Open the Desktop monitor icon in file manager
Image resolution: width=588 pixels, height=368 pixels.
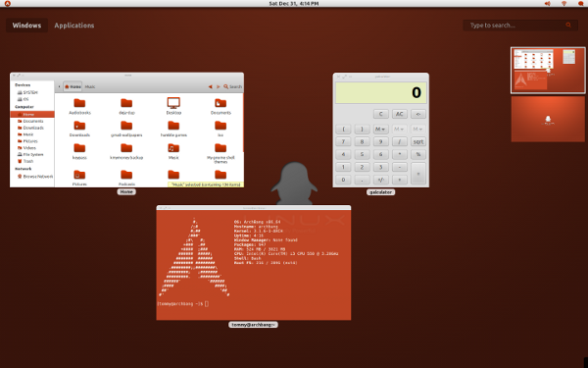[173, 103]
